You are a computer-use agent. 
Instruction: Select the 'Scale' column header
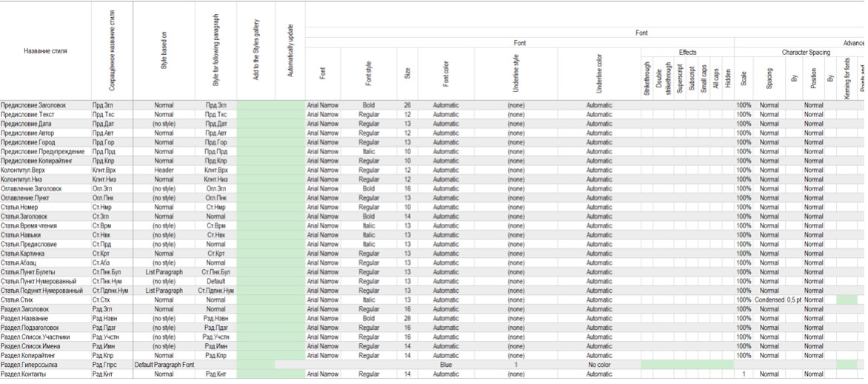pos(744,79)
